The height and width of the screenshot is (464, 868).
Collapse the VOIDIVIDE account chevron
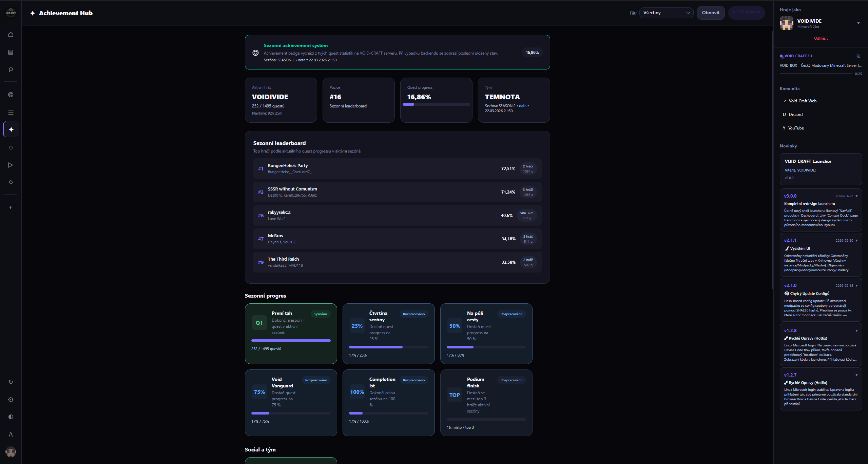[858, 23]
